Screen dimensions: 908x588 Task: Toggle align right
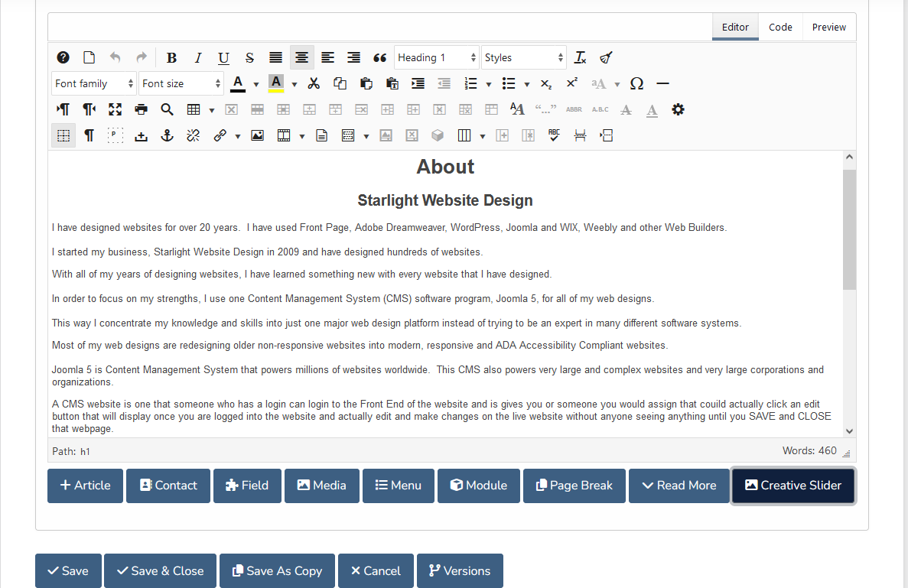pos(354,57)
